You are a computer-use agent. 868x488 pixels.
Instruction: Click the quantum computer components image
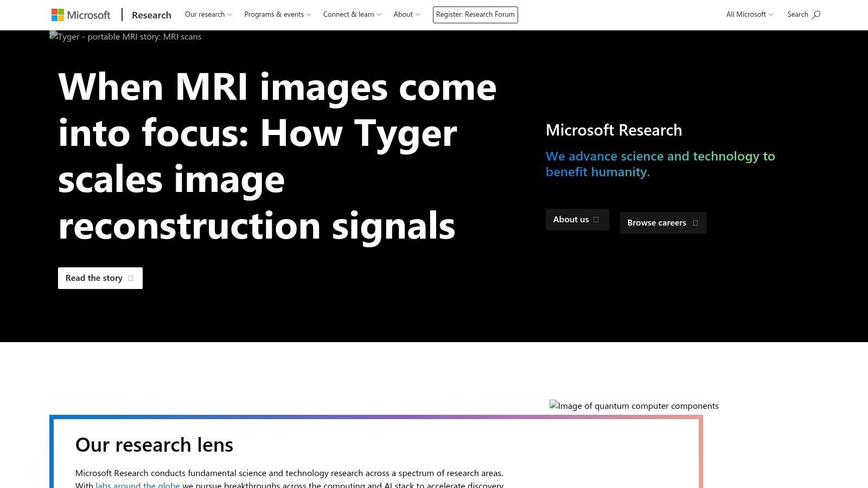click(634, 406)
